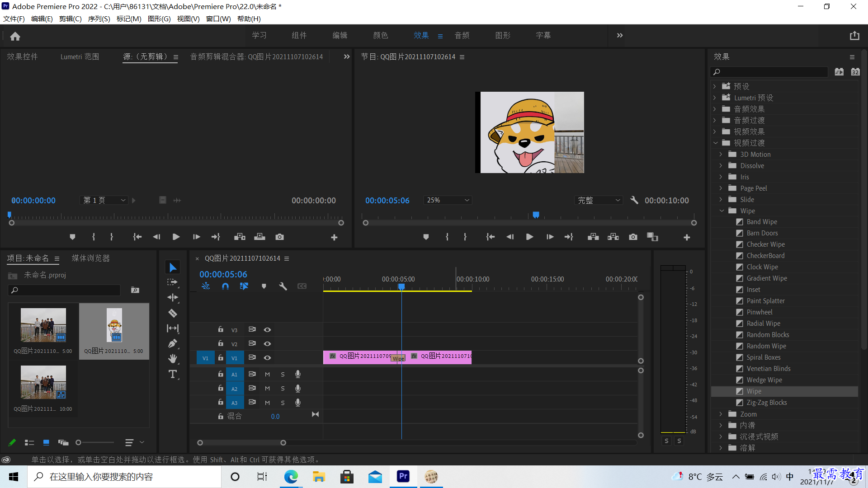The height and width of the screenshot is (488, 868).
Task: Click Overwrite button in Source monitor
Action: (259, 237)
